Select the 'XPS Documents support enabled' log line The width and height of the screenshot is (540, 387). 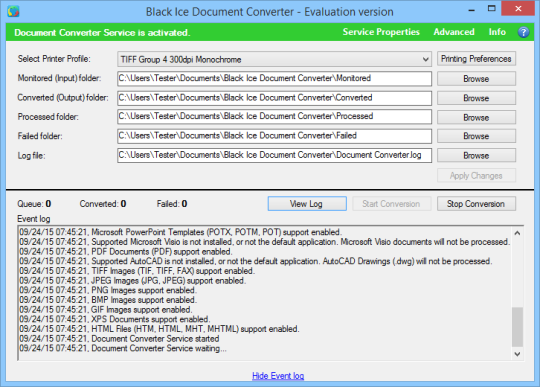pyautogui.click(x=114, y=320)
